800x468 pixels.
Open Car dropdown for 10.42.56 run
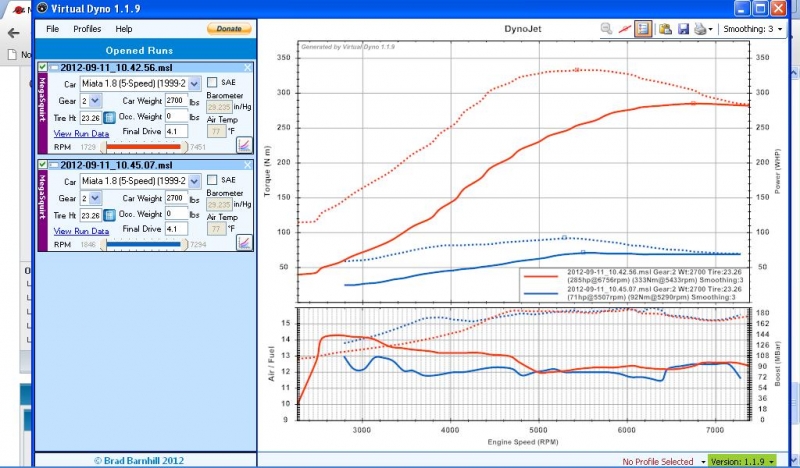coord(194,83)
